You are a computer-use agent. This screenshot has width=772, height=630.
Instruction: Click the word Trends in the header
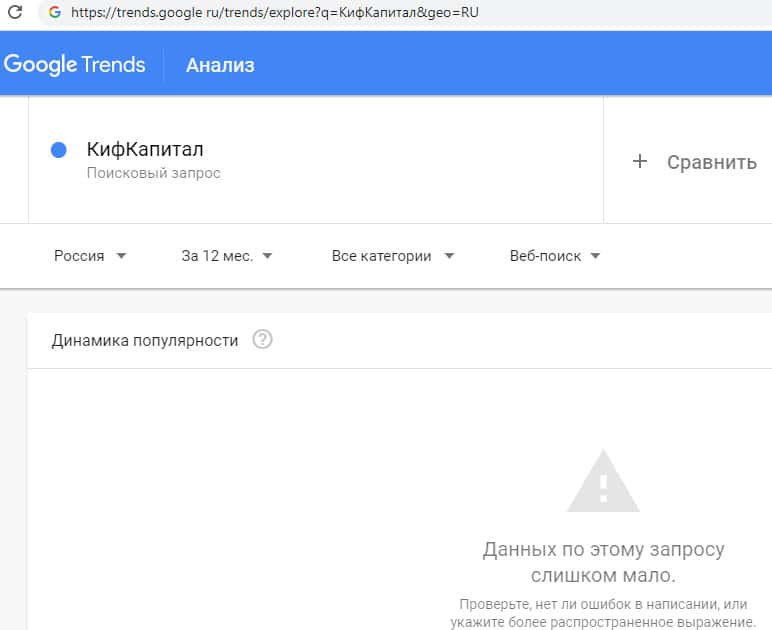(x=115, y=65)
